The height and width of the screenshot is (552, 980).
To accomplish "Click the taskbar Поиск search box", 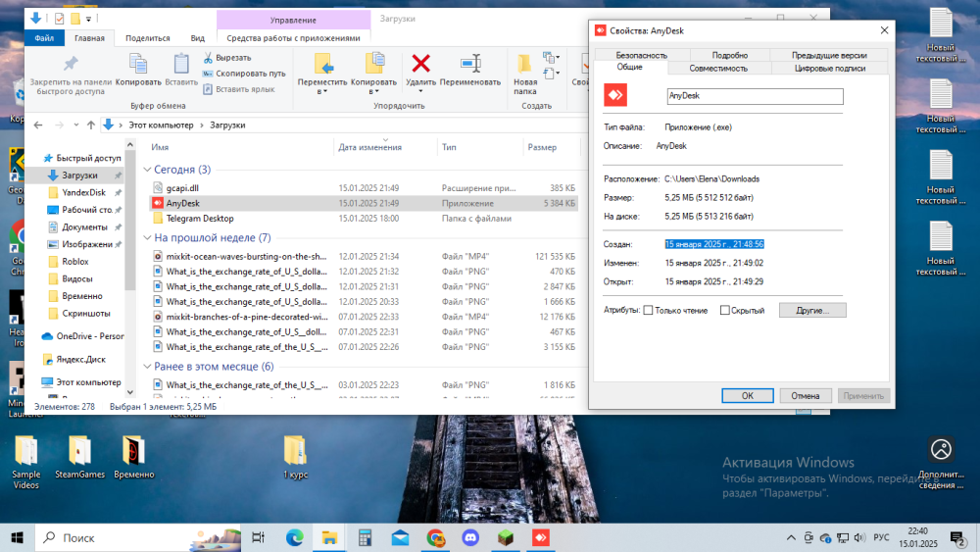I will pyautogui.click(x=137, y=537).
